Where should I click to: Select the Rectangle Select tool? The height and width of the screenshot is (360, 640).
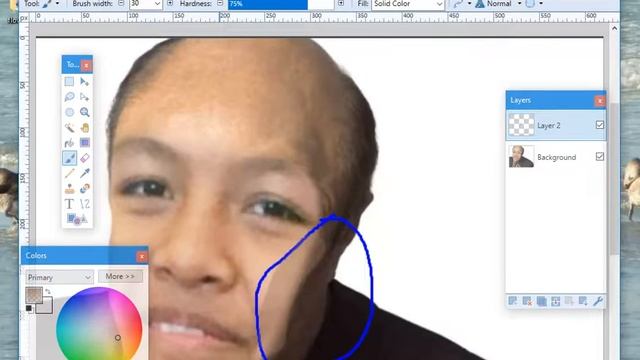[x=69, y=82]
